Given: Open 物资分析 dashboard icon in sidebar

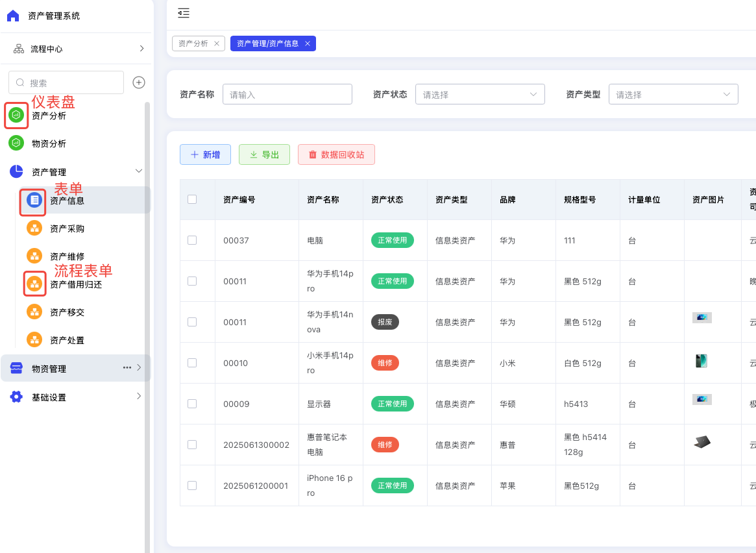Looking at the screenshot, I should tap(16, 143).
